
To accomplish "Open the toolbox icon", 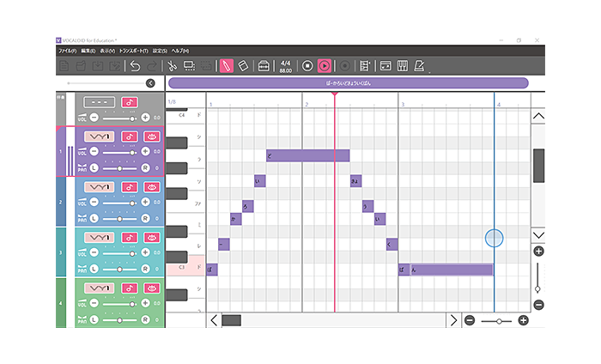I will tap(264, 66).
